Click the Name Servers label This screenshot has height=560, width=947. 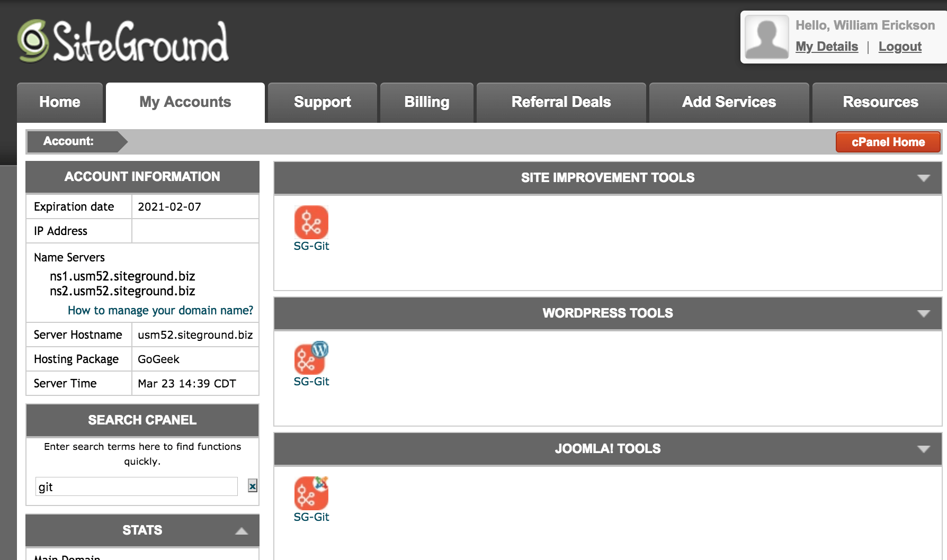click(x=69, y=258)
